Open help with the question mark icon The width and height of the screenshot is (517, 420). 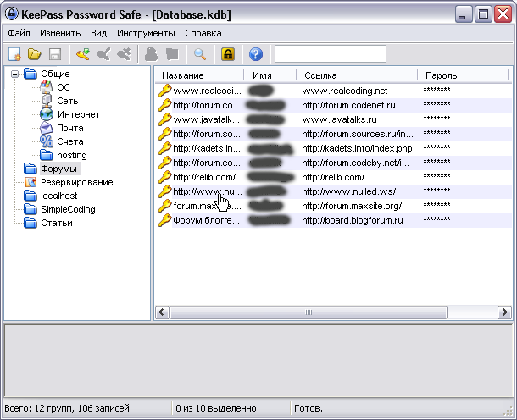(x=256, y=54)
